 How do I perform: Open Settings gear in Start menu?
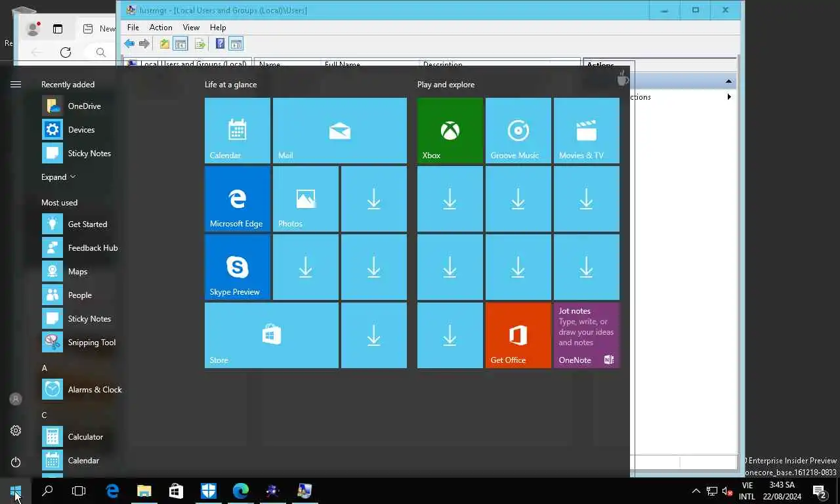point(16,430)
